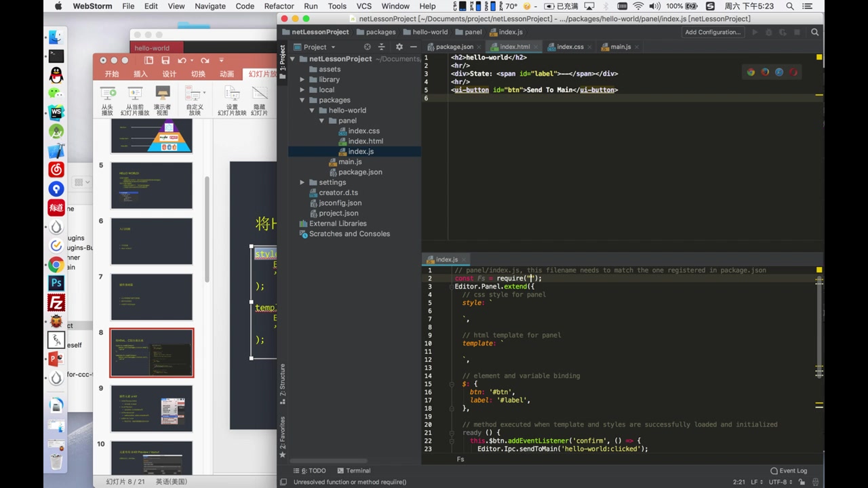This screenshot has height=488, width=868.
Task: Toggle the 1: Project tool window
Action: tap(283, 59)
